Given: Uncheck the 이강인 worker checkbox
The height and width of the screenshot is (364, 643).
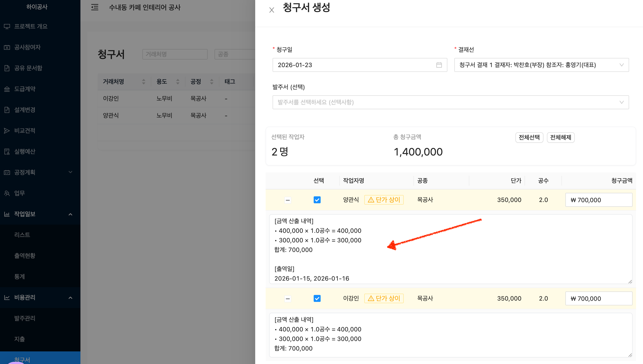Looking at the screenshot, I should (x=317, y=298).
